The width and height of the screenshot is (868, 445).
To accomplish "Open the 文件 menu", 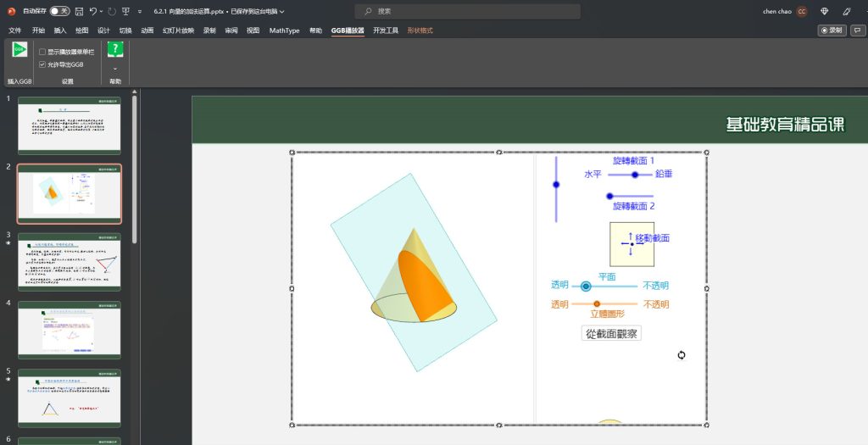I will (x=15, y=31).
